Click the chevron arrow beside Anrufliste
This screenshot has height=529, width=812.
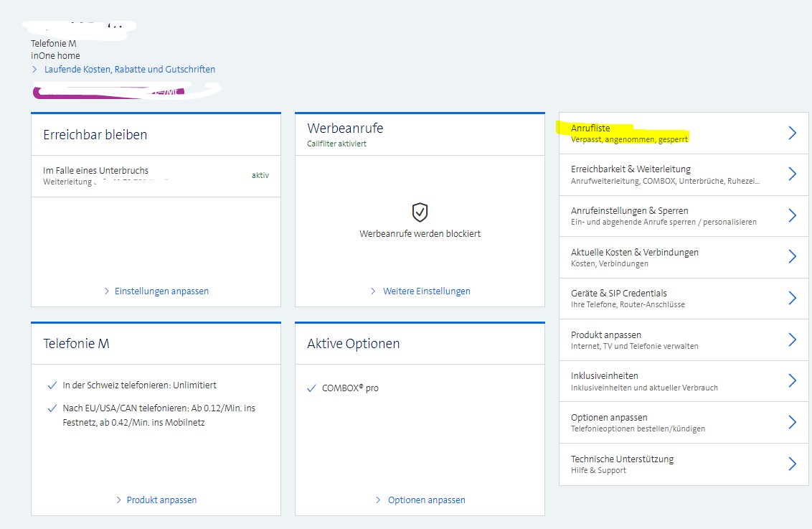792,133
